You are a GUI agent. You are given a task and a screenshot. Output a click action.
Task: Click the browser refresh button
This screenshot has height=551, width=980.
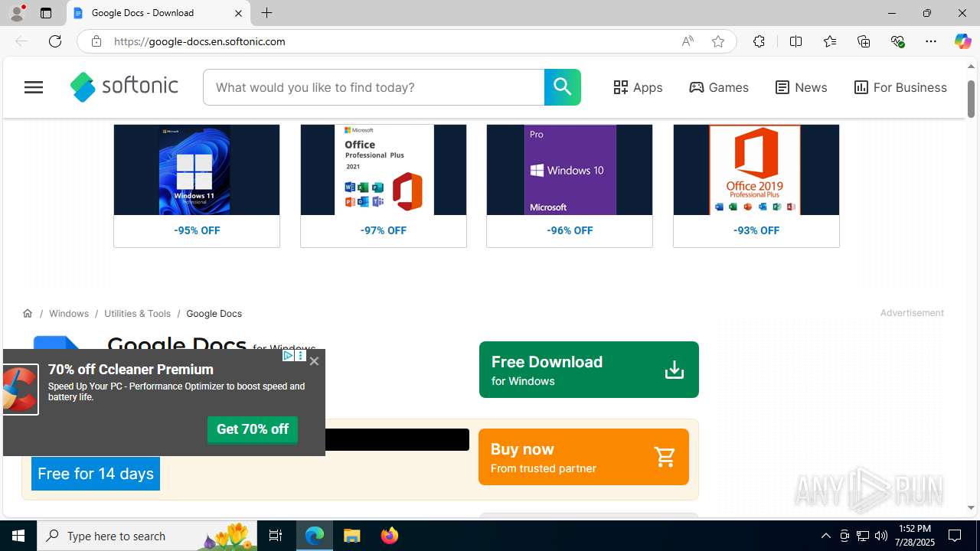pos(55,41)
